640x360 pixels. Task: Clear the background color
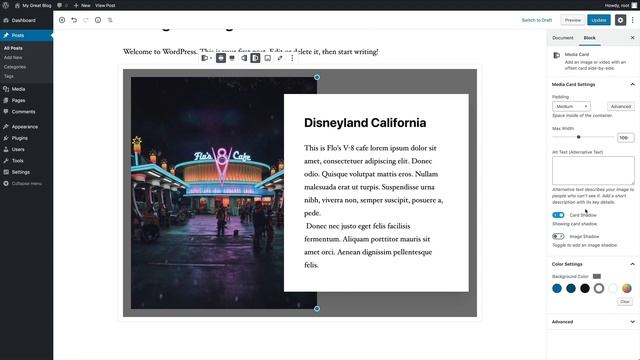tap(625, 302)
